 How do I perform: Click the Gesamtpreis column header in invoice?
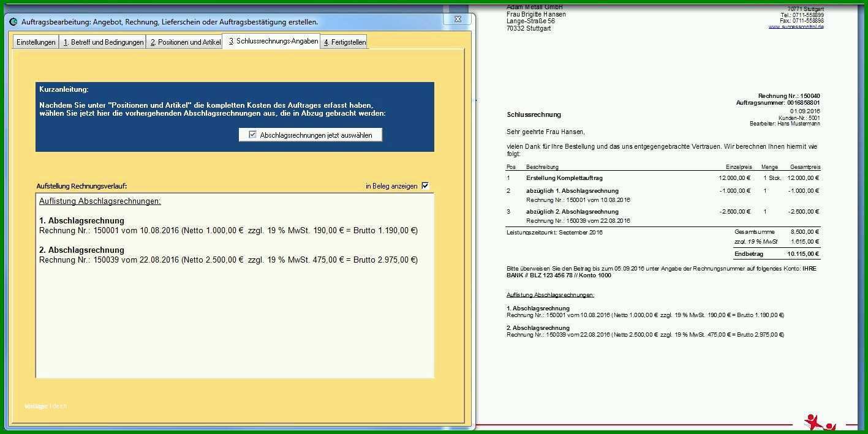coord(805,166)
